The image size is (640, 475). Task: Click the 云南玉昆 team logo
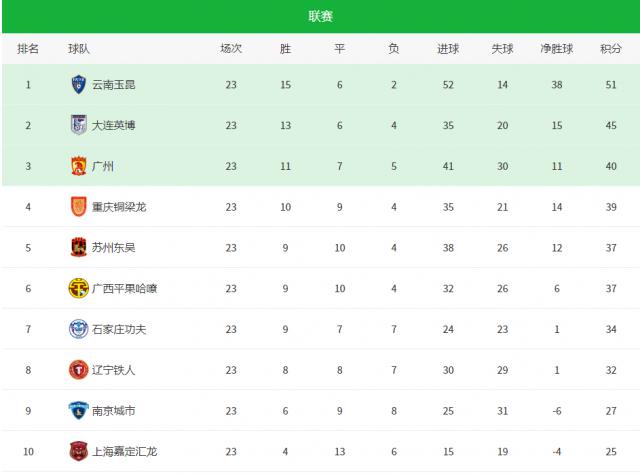click(x=78, y=85)
